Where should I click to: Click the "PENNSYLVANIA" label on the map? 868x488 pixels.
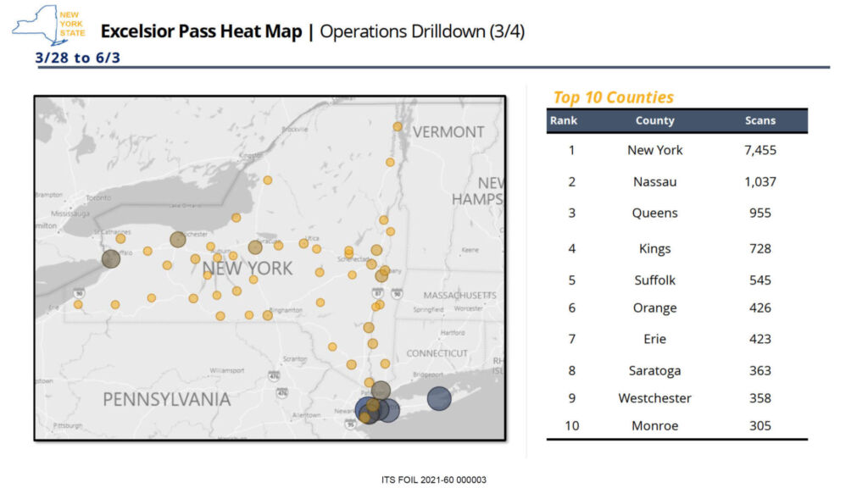pos(167,400)
